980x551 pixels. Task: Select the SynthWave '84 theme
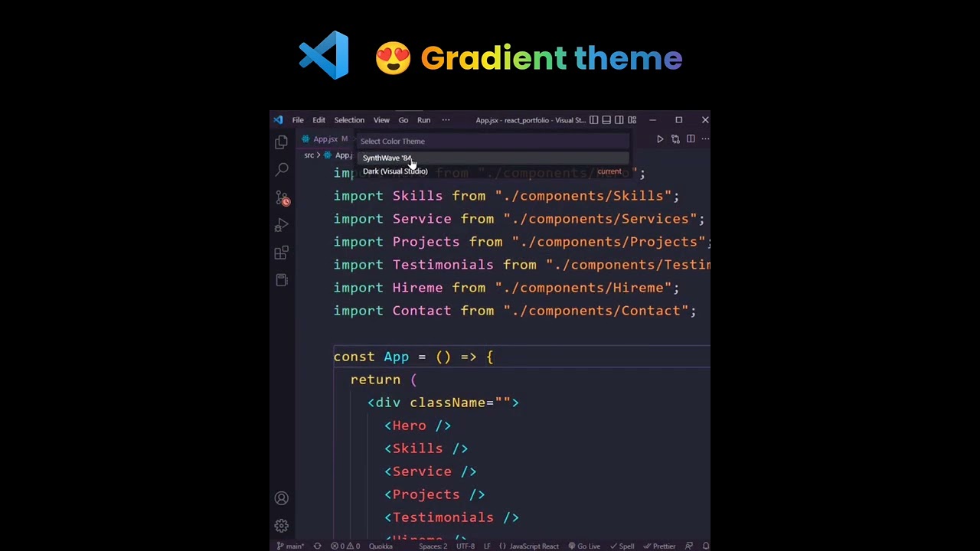pos(494,158)
